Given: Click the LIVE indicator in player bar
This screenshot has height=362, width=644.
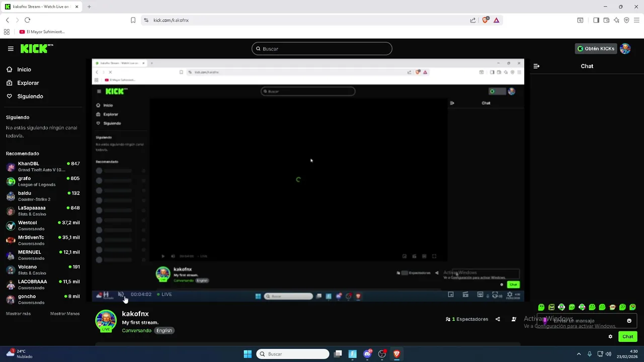Looking at the screenshot, I should tap(165, 294).
